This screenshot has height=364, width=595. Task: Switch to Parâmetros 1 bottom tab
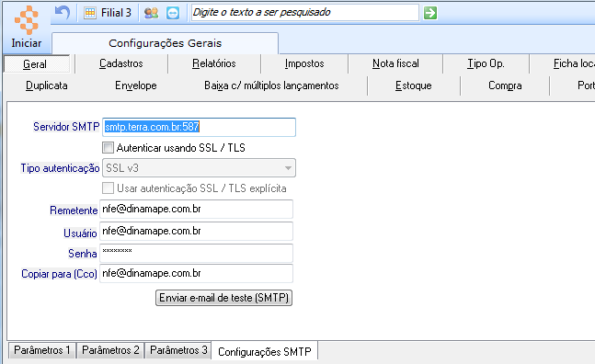[41, 350]
